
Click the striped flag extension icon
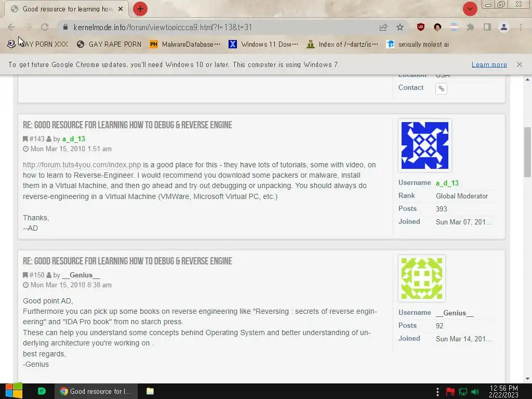click(x=454, y=27)
